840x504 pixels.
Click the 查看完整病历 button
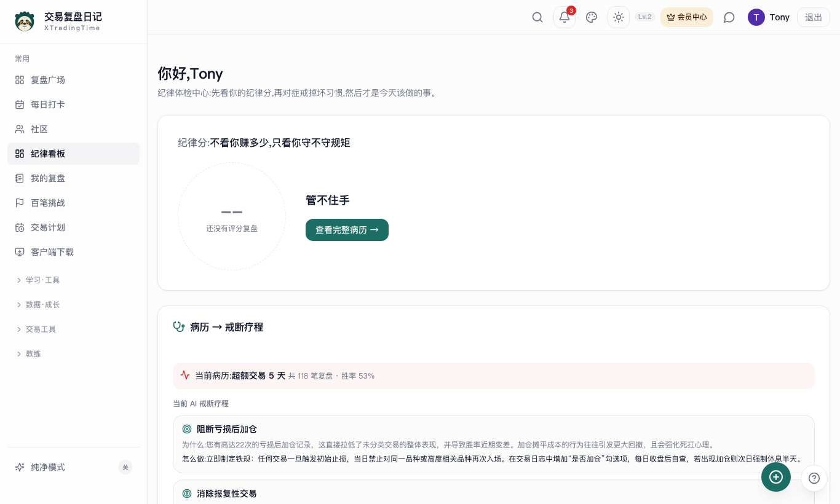347,230
